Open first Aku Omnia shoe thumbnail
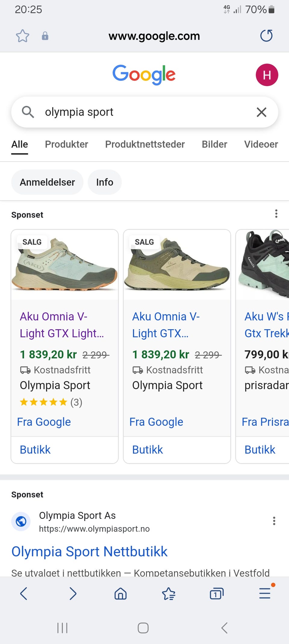Viewport: 289px width, 644px height. click(x=64, y=265)
